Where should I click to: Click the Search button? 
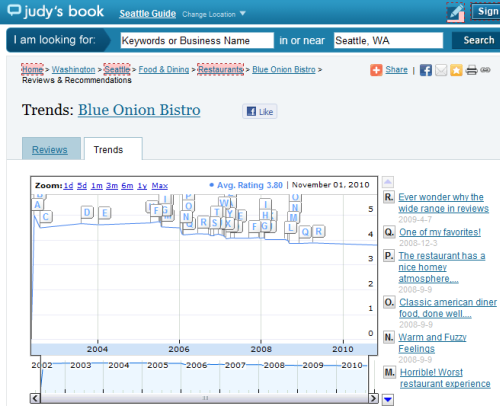476,40
